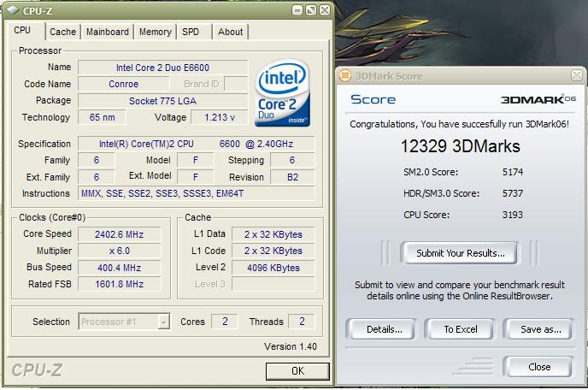Click OK in CPU-Z
The height and width of the screenshot is (390, 588).
[x=297, y=371]
